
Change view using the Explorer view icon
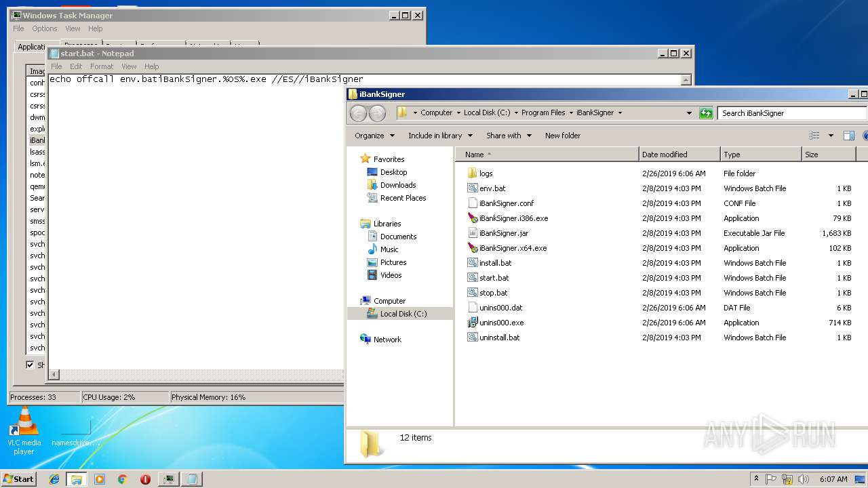tap(814, 136)
